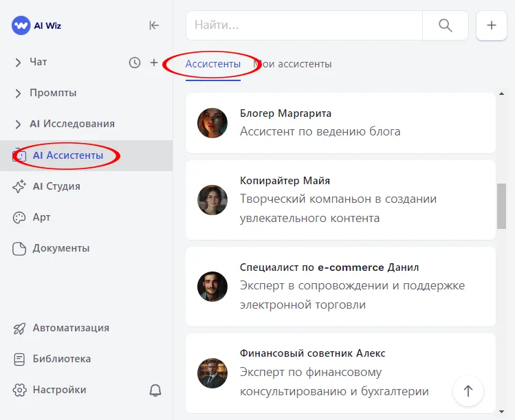Expand the Промпты section chevron
Image resolution: width=515 pixels, height=420 pixels.
[18, 93]
